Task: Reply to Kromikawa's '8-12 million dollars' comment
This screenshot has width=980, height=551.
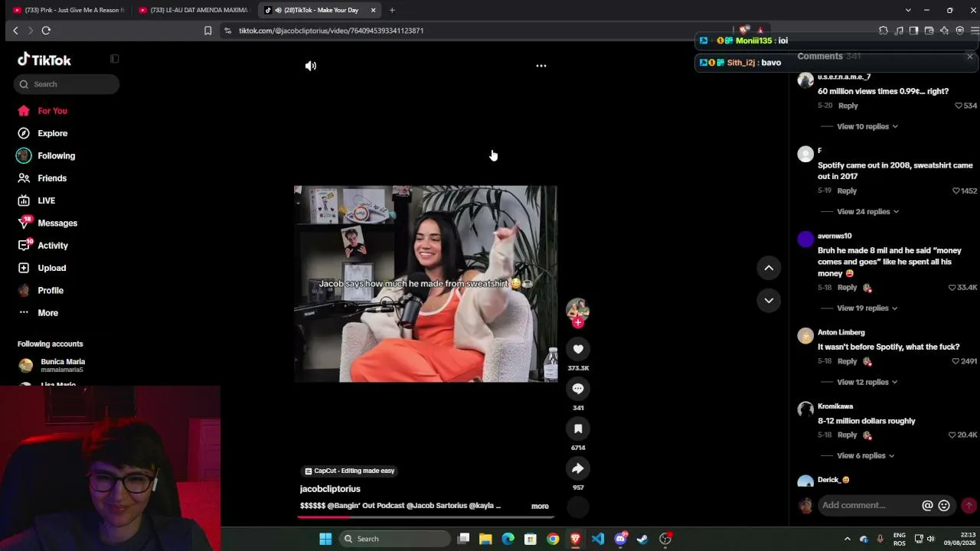Action: point(847,435)
